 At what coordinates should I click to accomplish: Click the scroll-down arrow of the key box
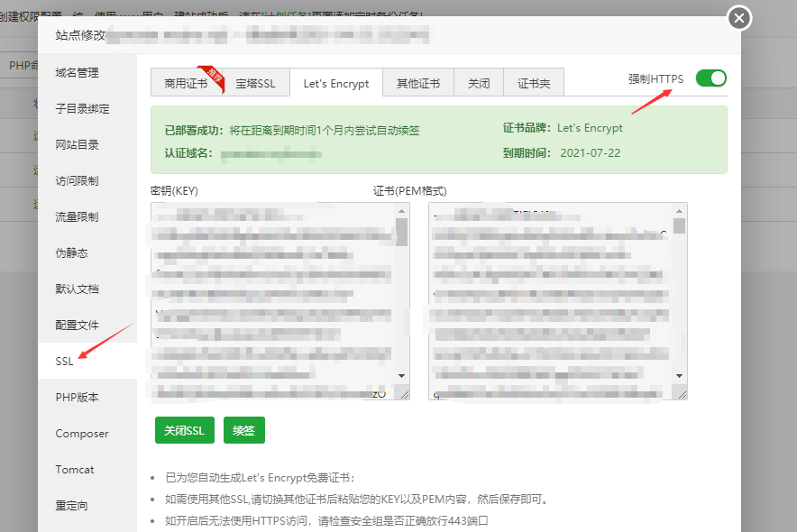click(x=401, y=375)
